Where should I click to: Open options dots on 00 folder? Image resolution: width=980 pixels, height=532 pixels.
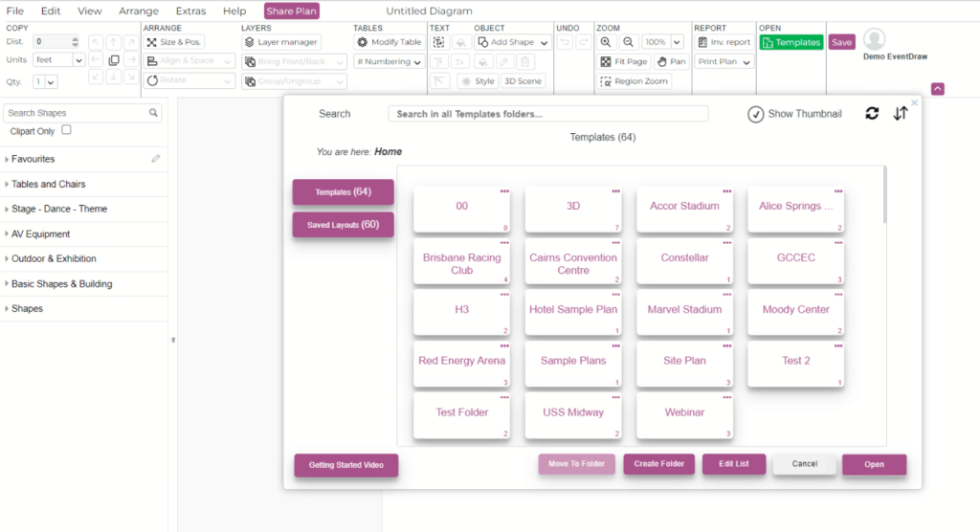(x=504, y=191)
